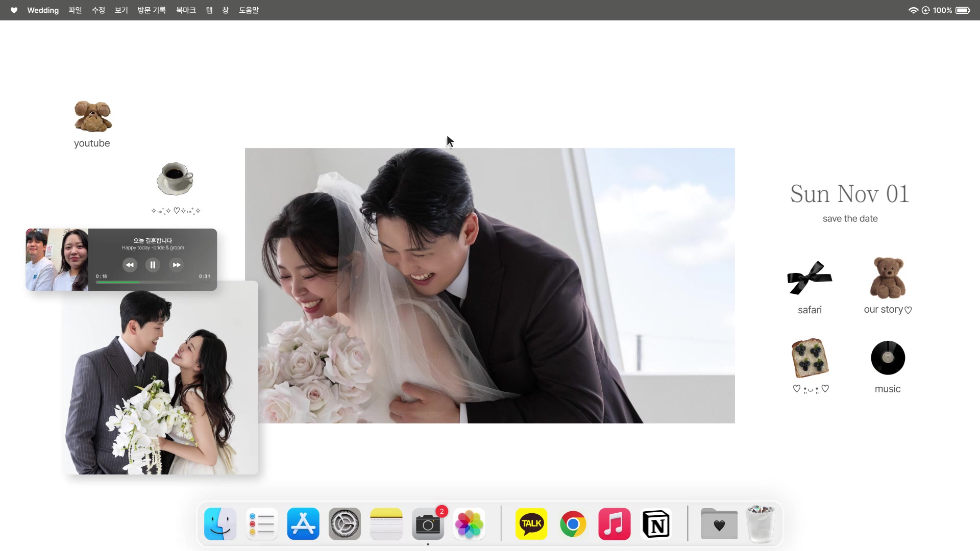980x551 pixels.
Task: Click the music player progress bar
Action: click(x=153, y=282)
